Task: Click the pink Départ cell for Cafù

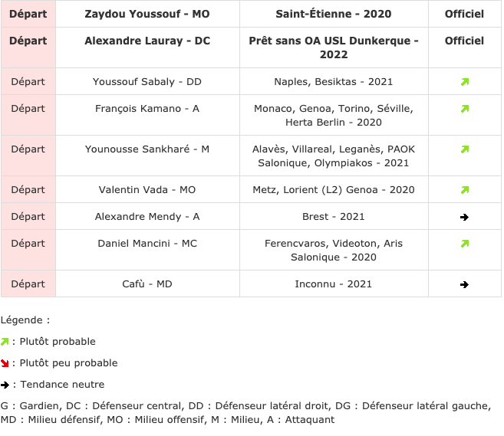Action: tap(28, 284)
